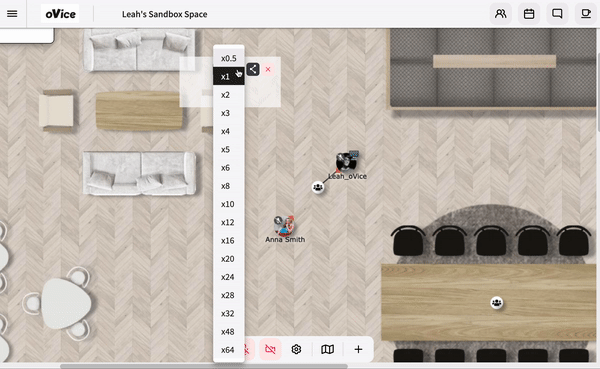The width and height of the screenshot is (600, 369).
Task: Close the object with the red X
Action: click(268, 69)
